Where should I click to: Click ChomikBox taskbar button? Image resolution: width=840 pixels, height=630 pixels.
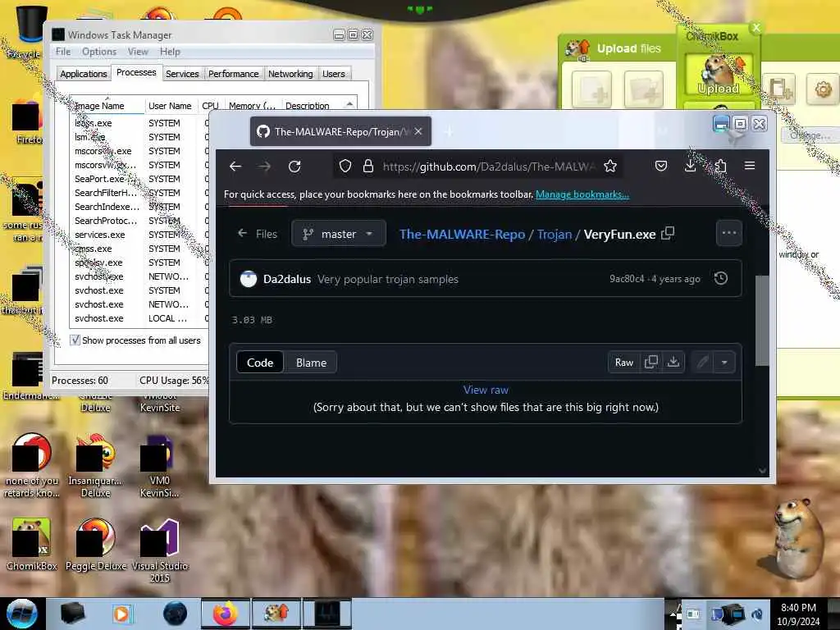pyautogui.click(x=276, y=614)
